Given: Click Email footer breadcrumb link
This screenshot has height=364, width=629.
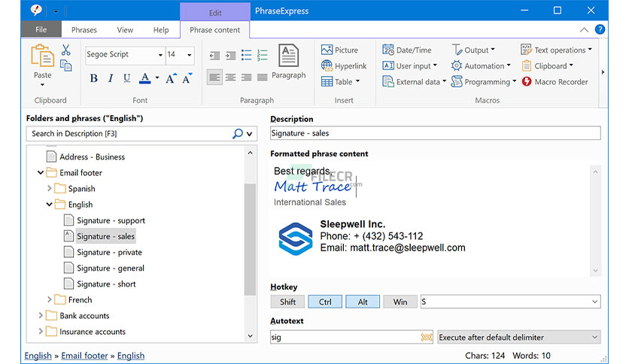Looking at the screenshot, I should [84, 356].
